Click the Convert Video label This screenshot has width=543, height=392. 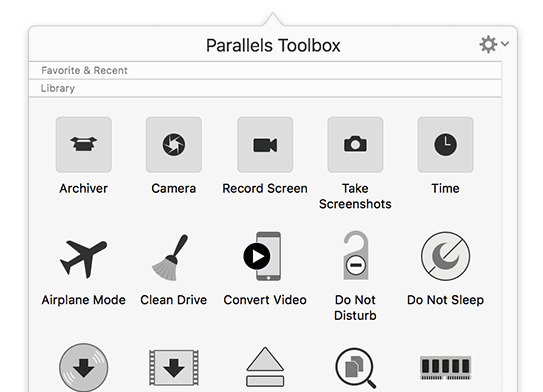pyautogui.click(x=265, y=300)
